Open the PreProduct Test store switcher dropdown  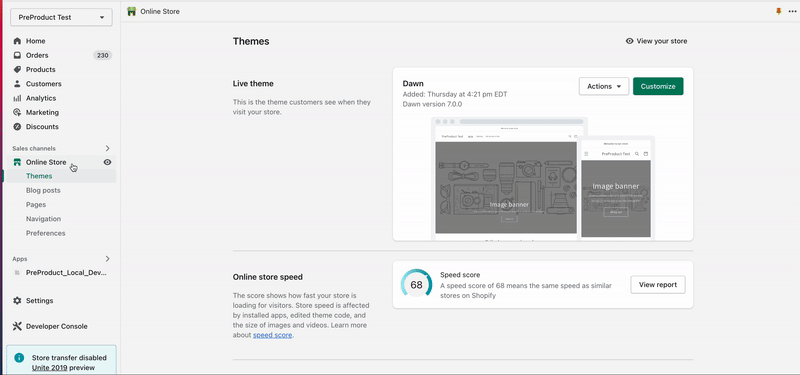click(x=61, y=17)
